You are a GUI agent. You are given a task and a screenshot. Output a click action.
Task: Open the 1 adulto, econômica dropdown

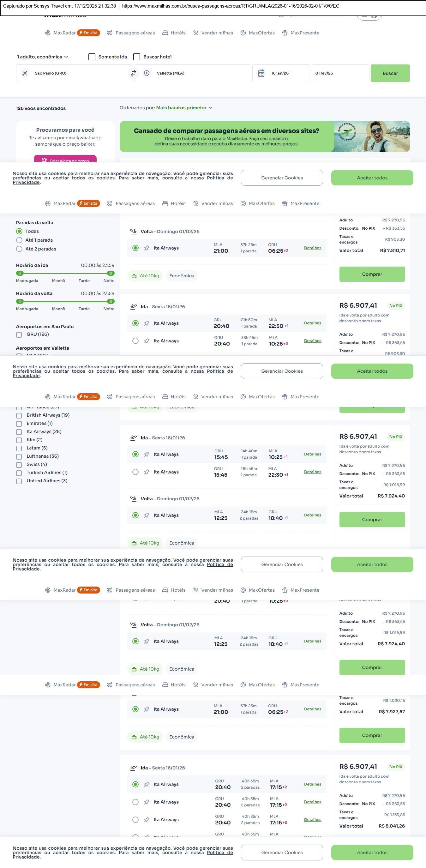click(x=42, y=57)
